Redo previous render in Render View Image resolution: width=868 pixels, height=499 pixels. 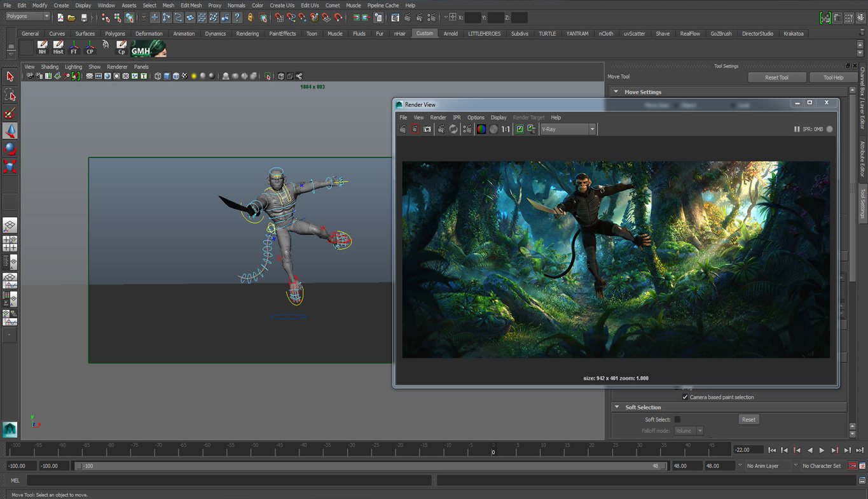tap(403, 129)
